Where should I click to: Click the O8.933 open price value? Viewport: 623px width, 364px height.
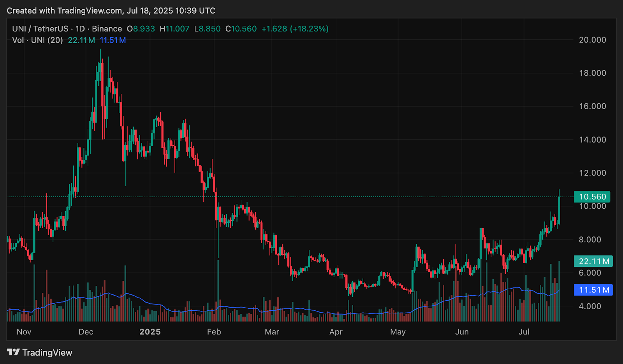[141, 28]
